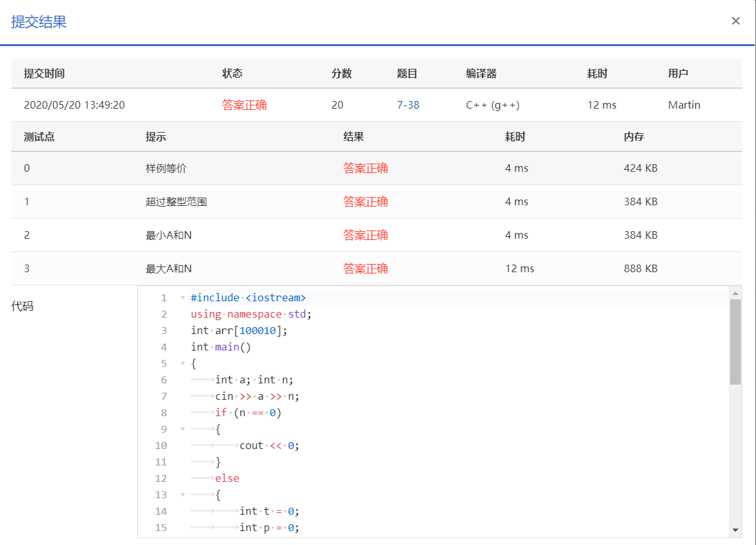
Task: Close the 提交结果 dialog with the X
Action: click(x=735, y=21)
